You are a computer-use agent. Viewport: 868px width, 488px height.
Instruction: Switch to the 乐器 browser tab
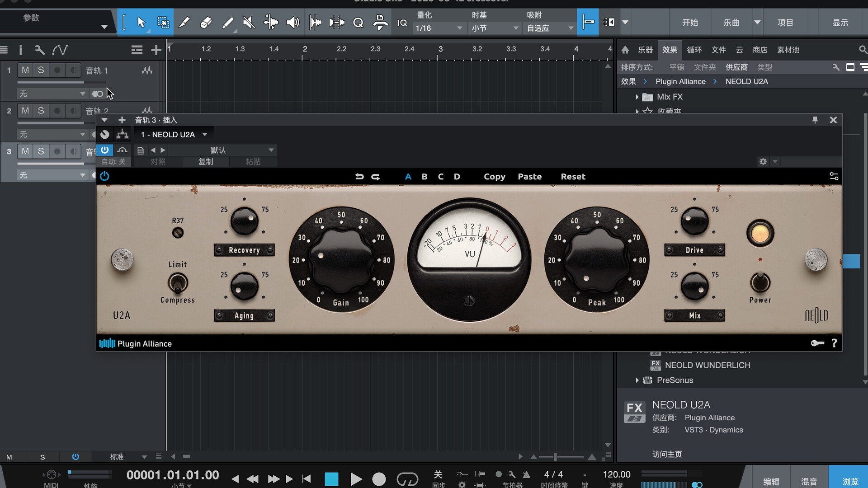[645, 50]
